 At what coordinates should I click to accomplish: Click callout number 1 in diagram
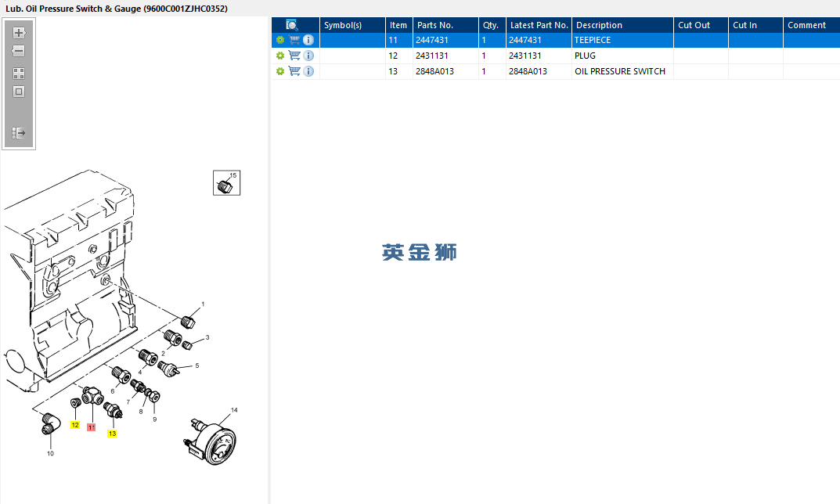(203, 304)
